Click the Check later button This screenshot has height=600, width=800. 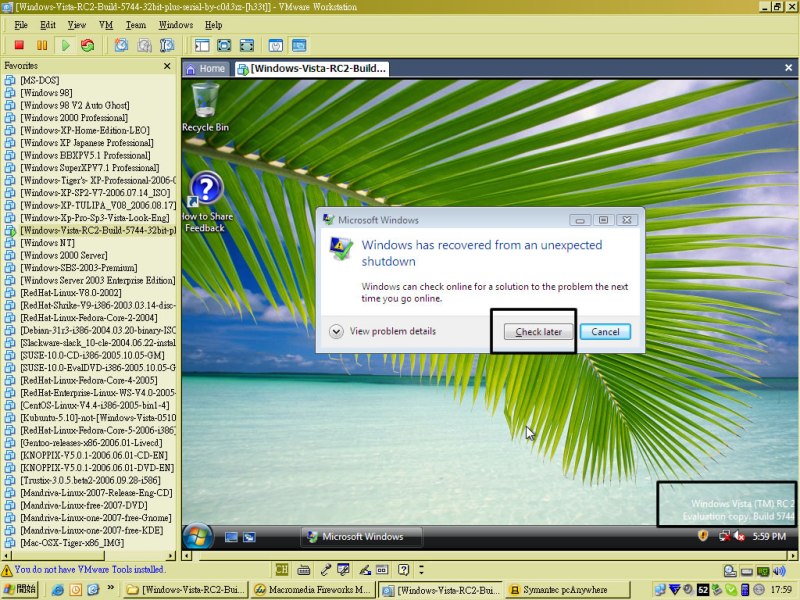coord(538,332)
